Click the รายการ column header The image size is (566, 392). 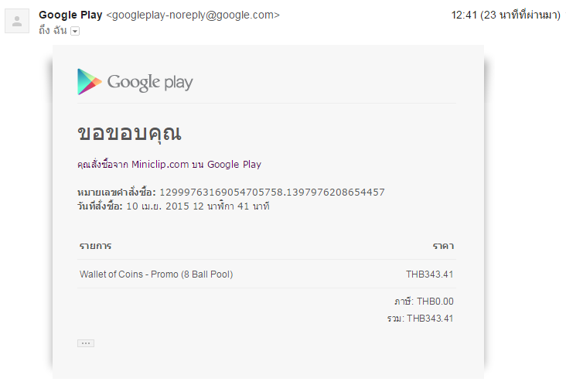click(x=95, y=246)
